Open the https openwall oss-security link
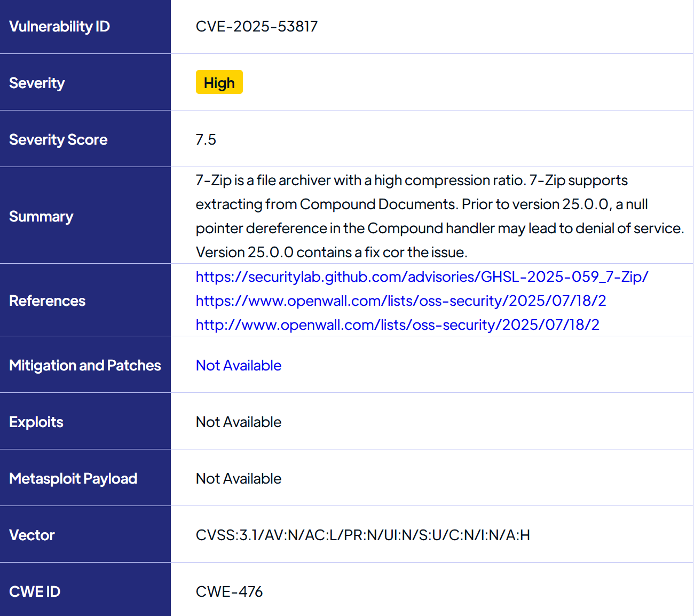 pyautogui.click(x=401, y=301)
